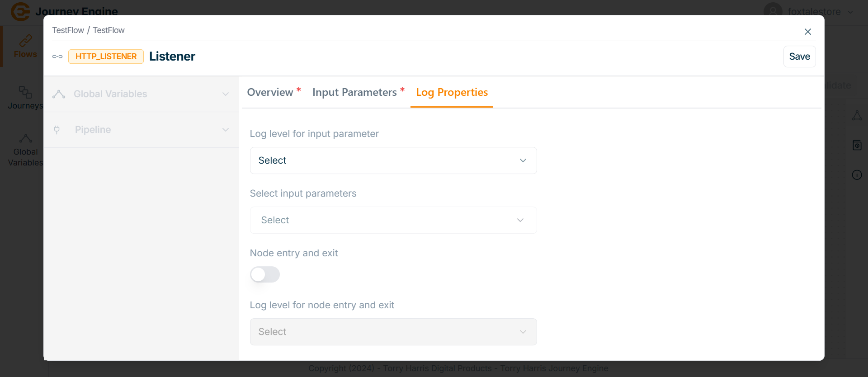Screen dimensions: 868x377
Task: Click the link icon beside HTTP_LISTENER badge
Action: coord(57,57)
